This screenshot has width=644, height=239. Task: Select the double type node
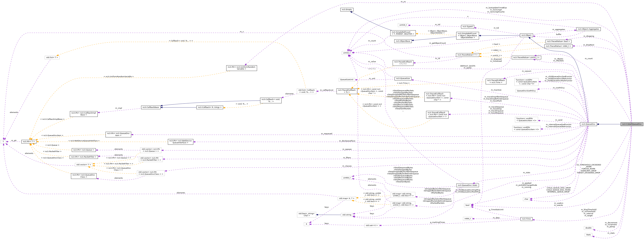[588, 228]
